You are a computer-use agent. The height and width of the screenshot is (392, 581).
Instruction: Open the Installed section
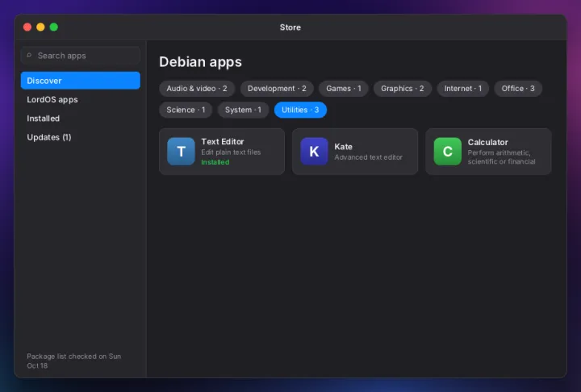(x=81, y=119)
